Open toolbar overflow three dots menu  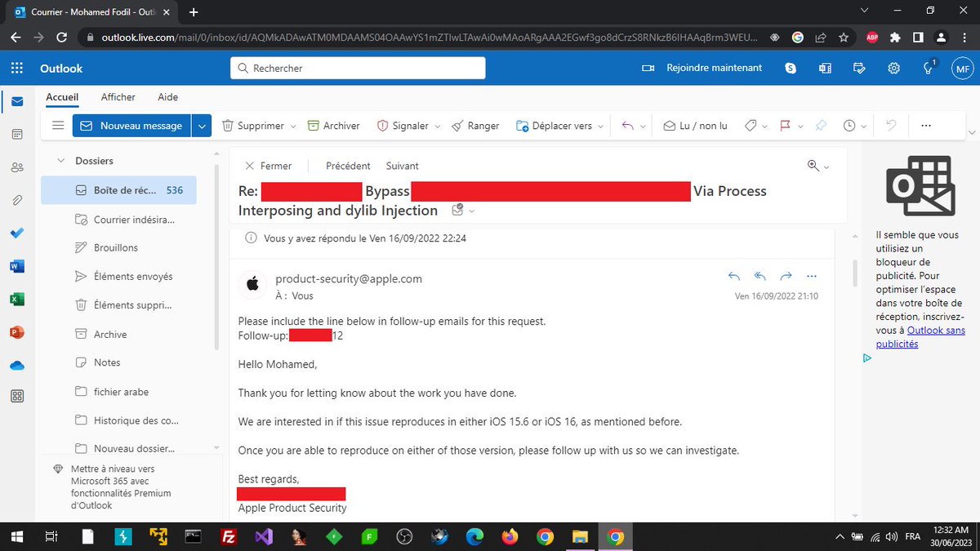925,126
